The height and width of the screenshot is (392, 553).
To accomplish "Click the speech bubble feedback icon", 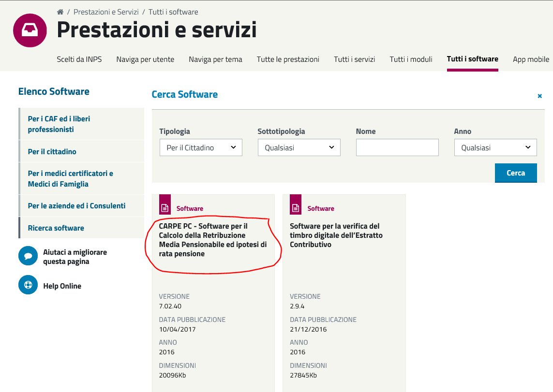I will (28, 256).
